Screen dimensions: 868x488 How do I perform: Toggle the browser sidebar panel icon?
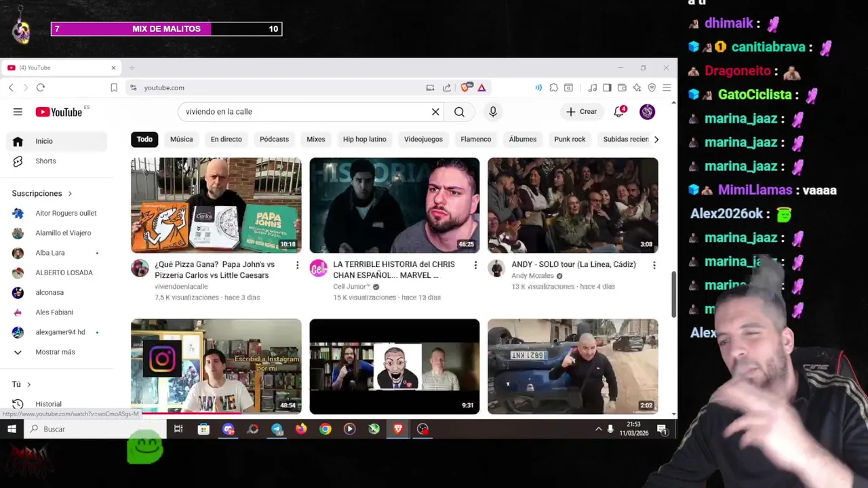coord(607,87)
